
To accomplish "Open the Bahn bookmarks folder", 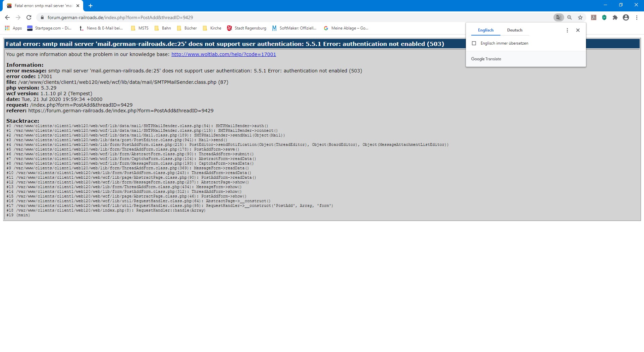I will click(x=163, y=28).
